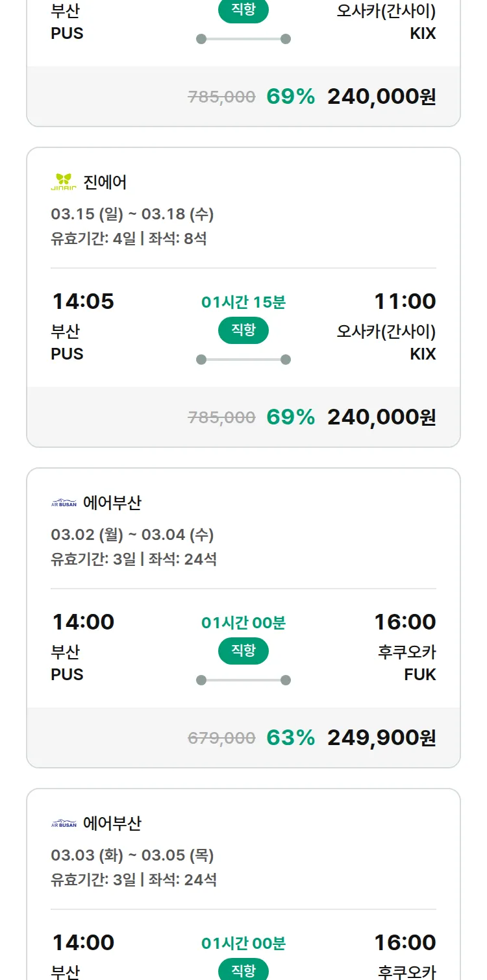Click the 직항 badge on the bottom card

[243, 970]
